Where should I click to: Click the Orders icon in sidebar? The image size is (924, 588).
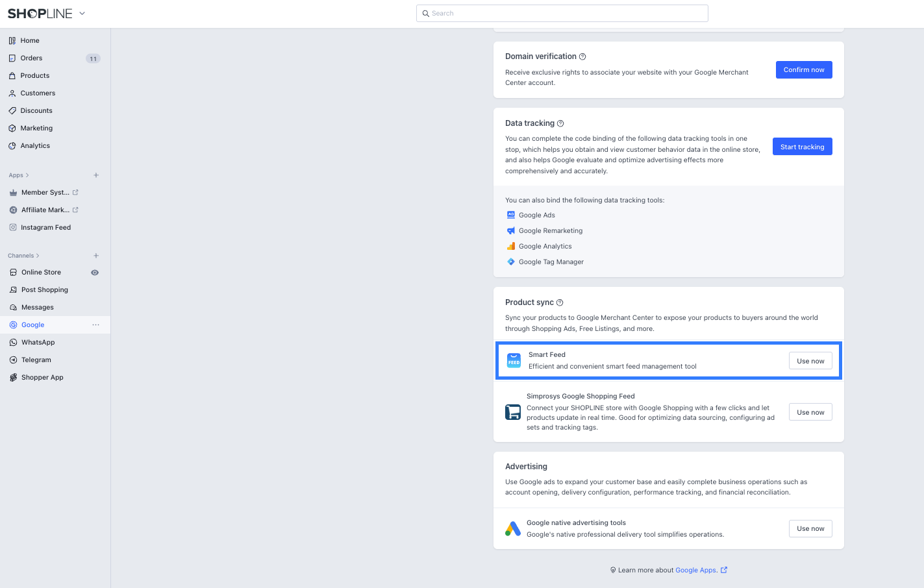12,58
